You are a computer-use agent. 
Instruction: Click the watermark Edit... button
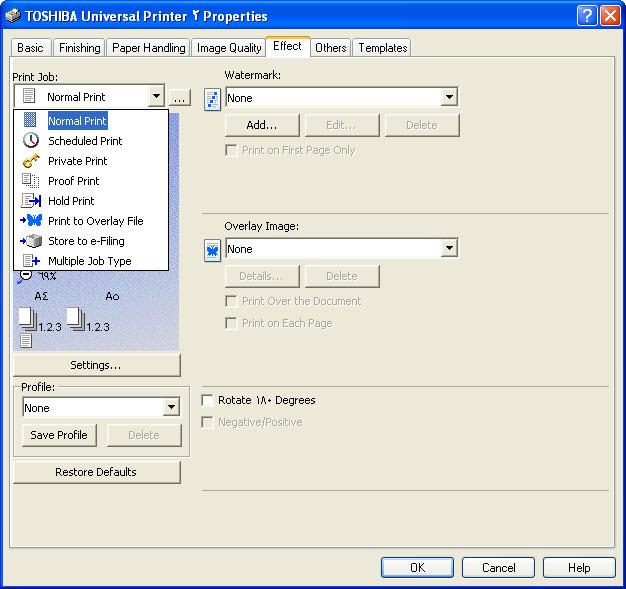342,125
